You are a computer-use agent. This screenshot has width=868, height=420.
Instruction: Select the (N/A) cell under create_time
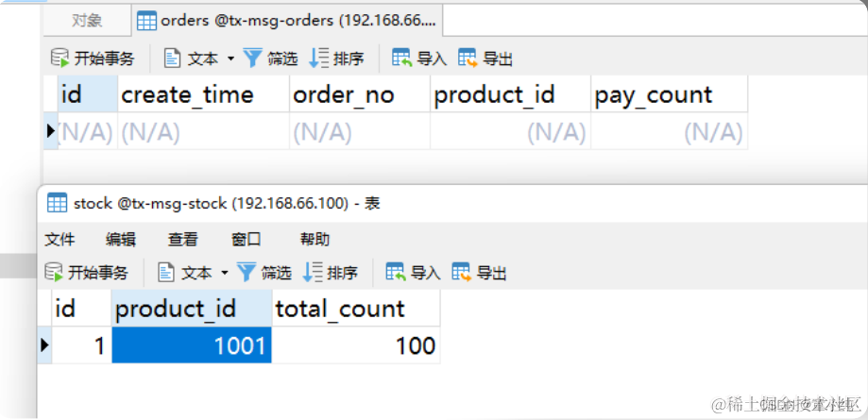tap(203, 132)
